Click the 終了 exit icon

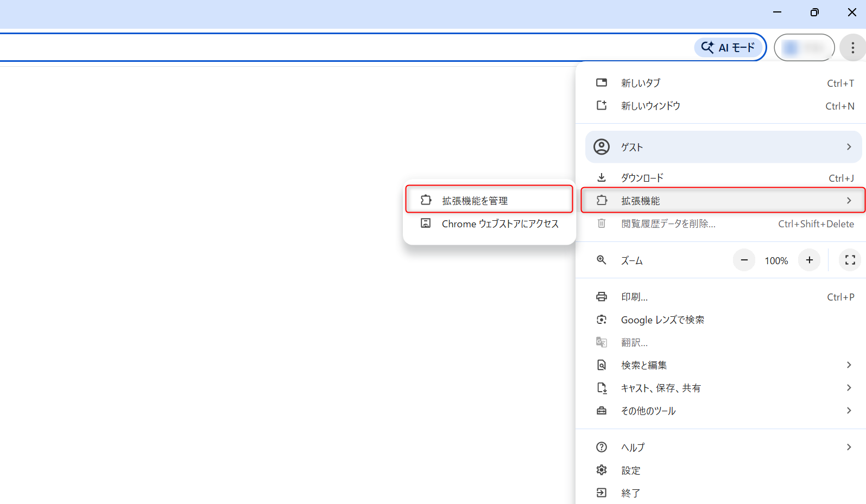tap(602, 493)
